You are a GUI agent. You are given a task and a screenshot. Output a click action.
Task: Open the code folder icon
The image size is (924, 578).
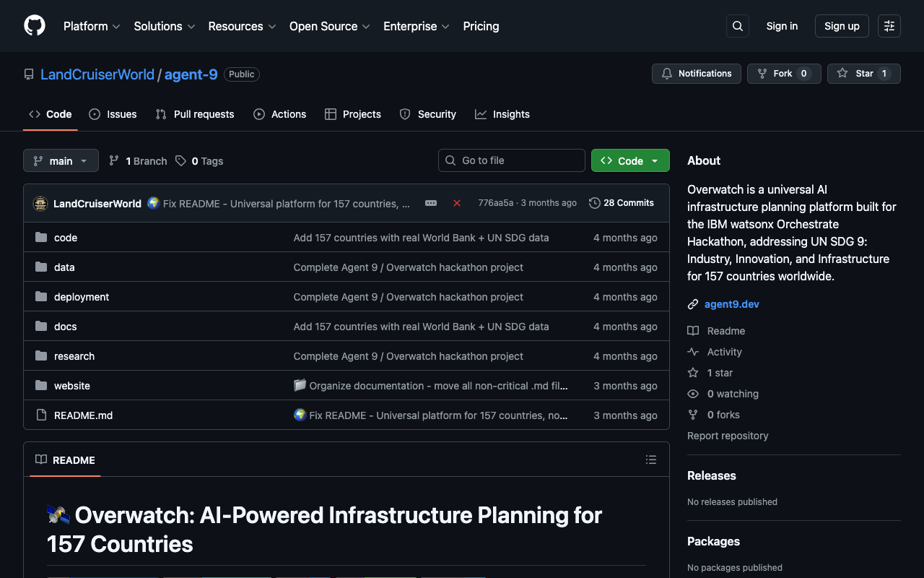(42, 237)
